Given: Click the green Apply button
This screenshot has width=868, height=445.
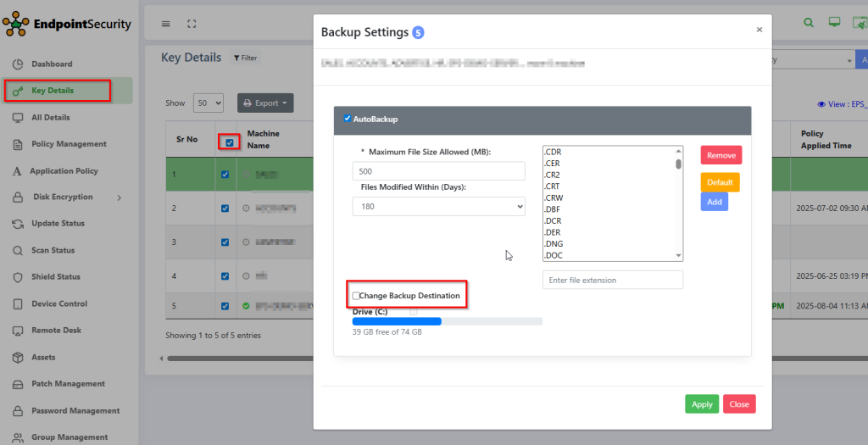Looking at the screenshot, I should (701, 404).
